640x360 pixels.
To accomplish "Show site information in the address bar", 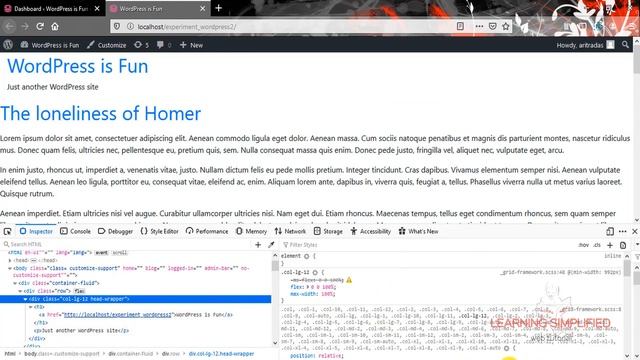I will point(130,27).
